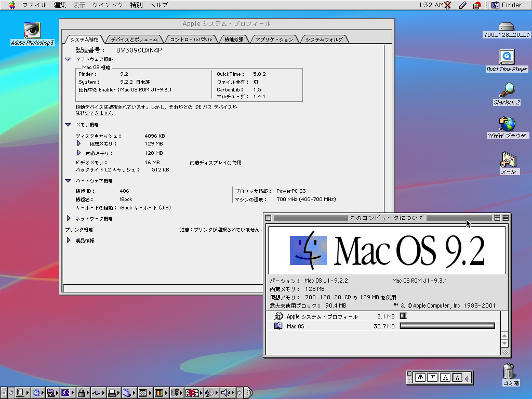The width and height of the screenshot is (532, 399).
Task: Collapse the ハードウェア概略 section
Action: tap(68, 181)
